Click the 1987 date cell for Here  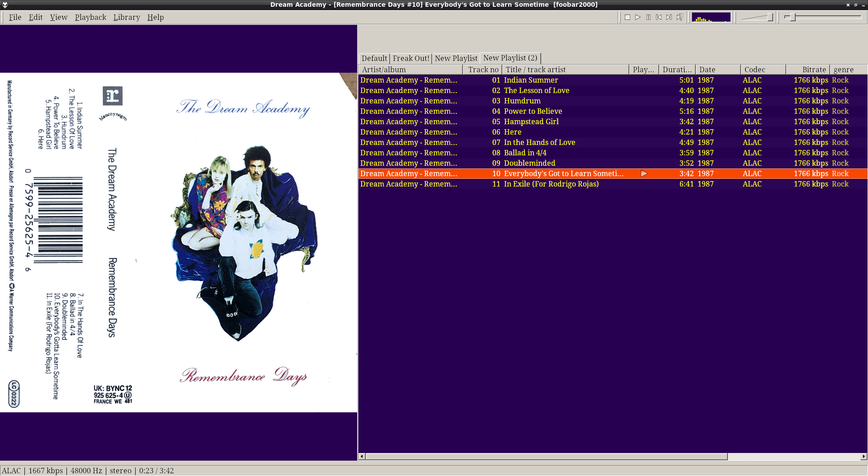coord(706,132)
